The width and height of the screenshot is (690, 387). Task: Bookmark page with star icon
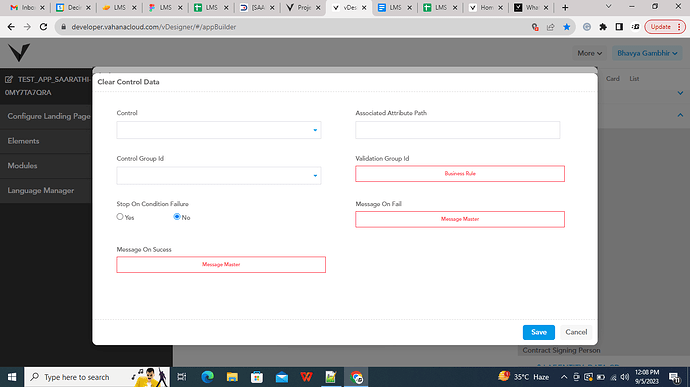[x=567, y=27]
